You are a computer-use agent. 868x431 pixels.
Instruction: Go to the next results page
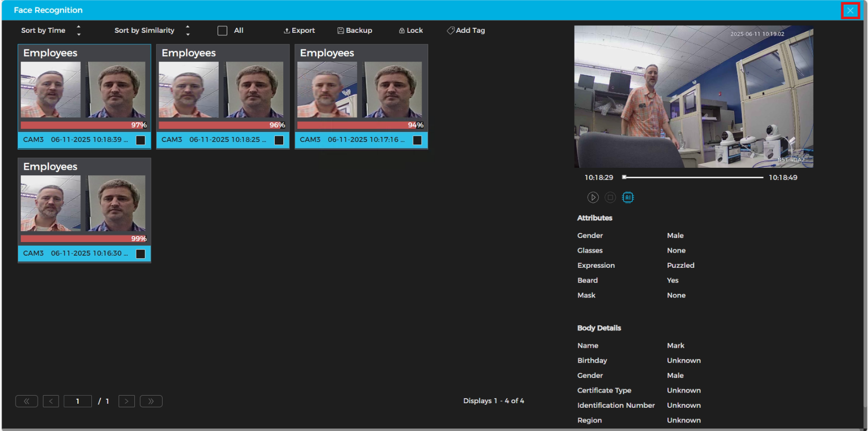pos(126,401)
